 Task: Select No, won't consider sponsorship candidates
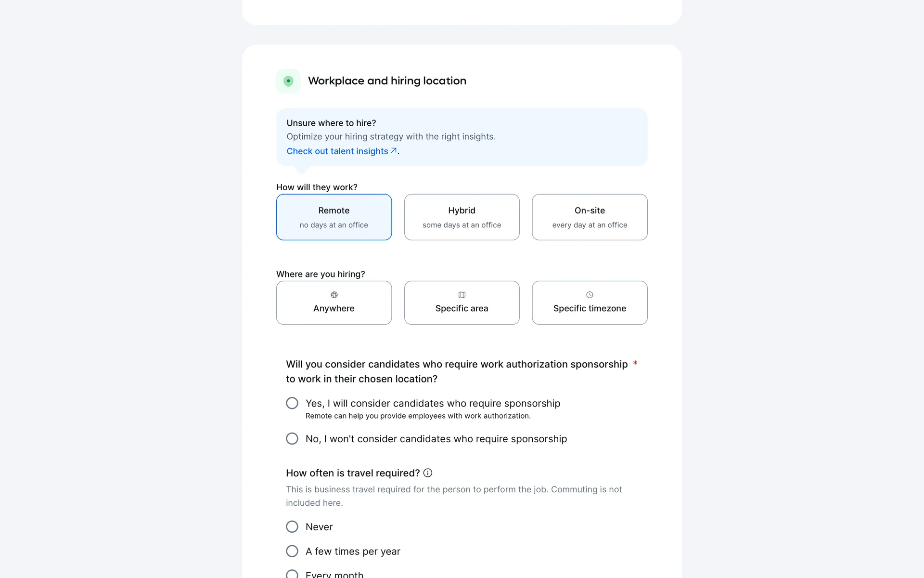[x=292, y=439]
